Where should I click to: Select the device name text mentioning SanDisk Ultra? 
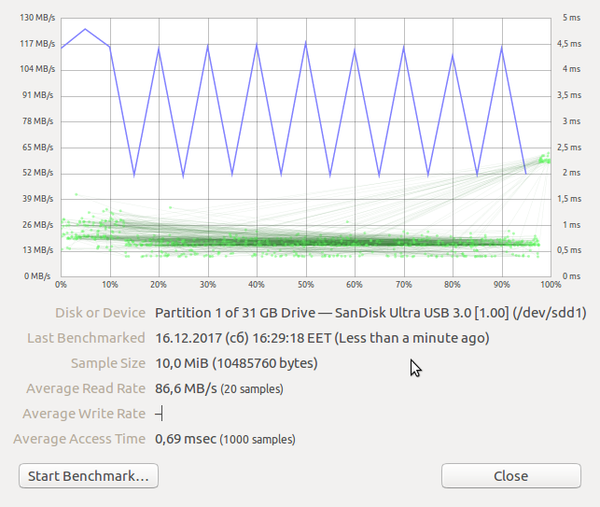pyautogui.click(x=371, y=313)
